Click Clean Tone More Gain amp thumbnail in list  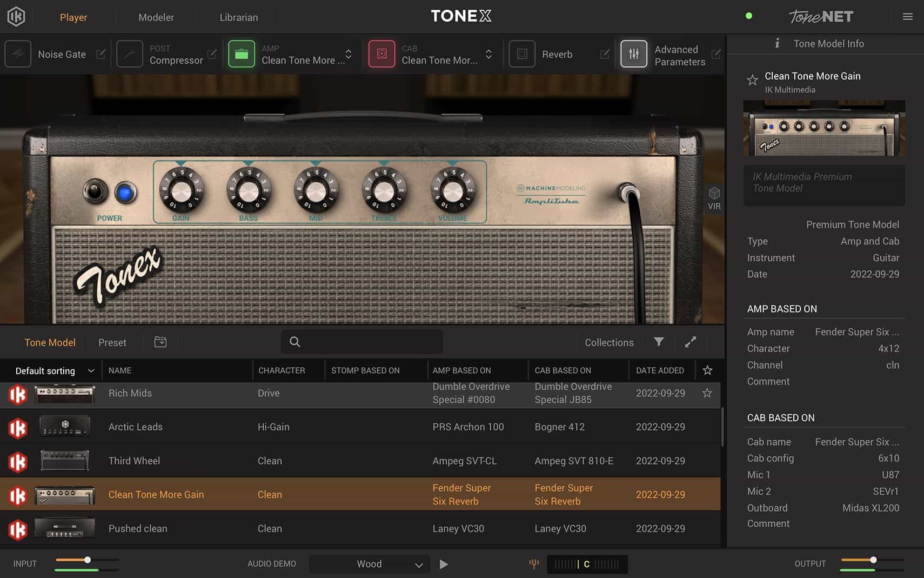pos(65,495)
